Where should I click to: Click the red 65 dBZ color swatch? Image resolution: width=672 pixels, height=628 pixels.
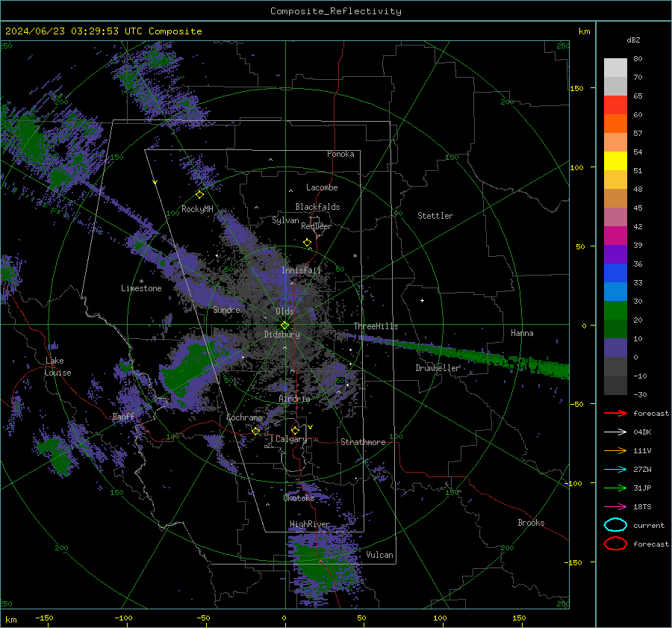pyautogui.click(x=615, y=105)
